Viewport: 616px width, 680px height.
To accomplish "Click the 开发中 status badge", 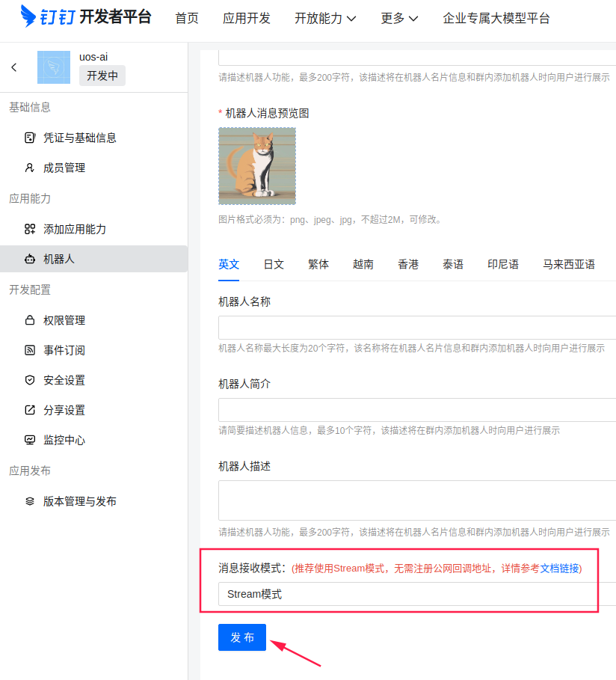I will click(102, 76).
